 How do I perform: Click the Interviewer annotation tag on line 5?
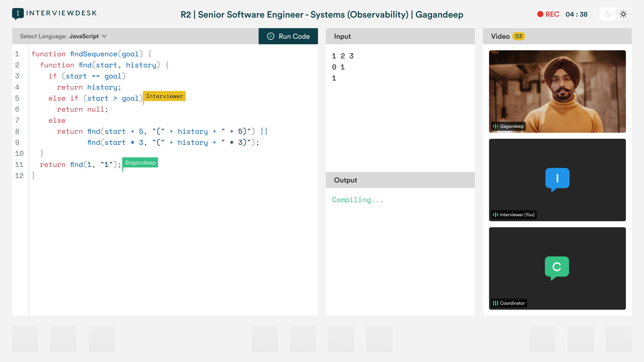(x=164, y=96)
